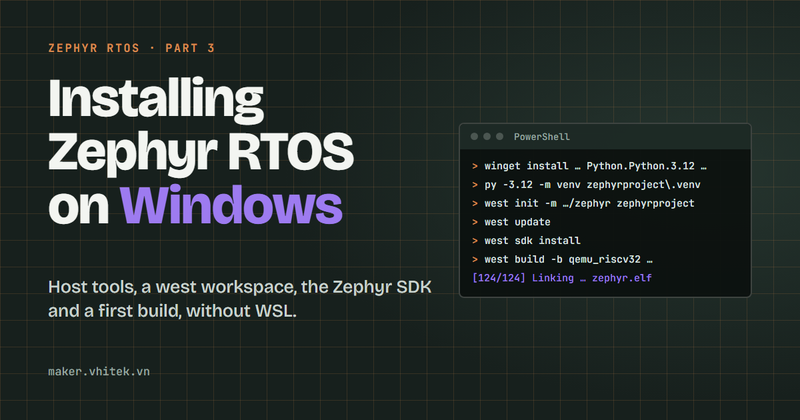Click 'and a first build, without WSL.' line

(x=172, y=310)
